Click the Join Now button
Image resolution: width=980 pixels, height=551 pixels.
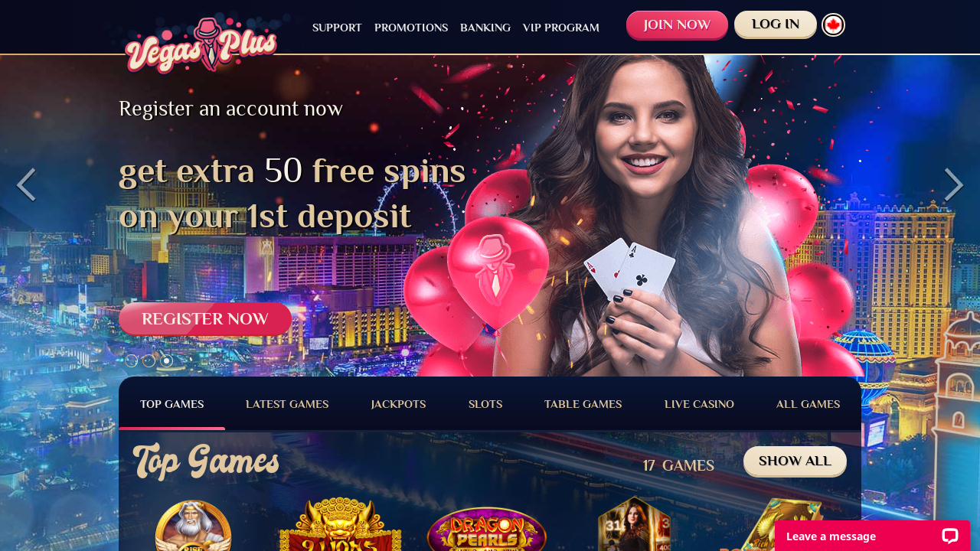coord(677,25)
